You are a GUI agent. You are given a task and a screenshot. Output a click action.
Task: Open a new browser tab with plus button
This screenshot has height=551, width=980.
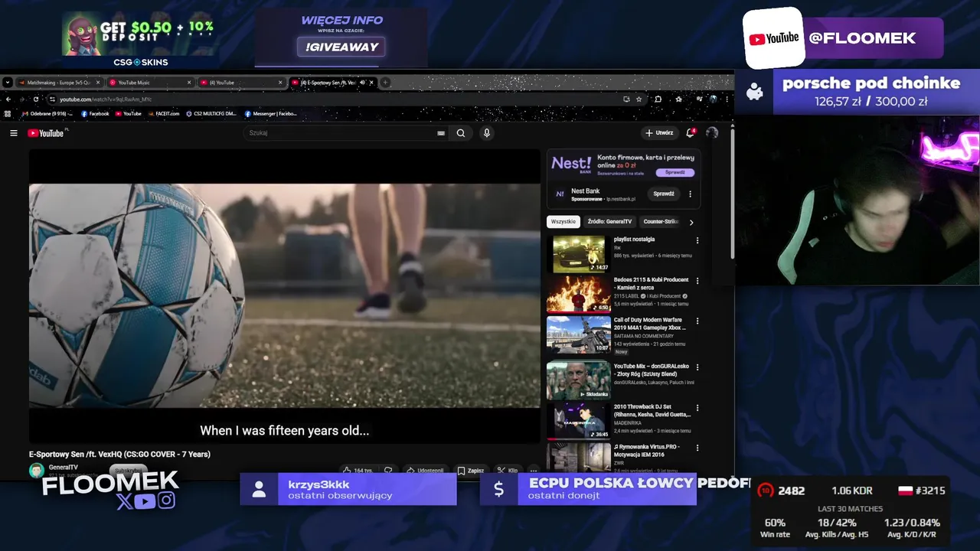pos(385,83)
